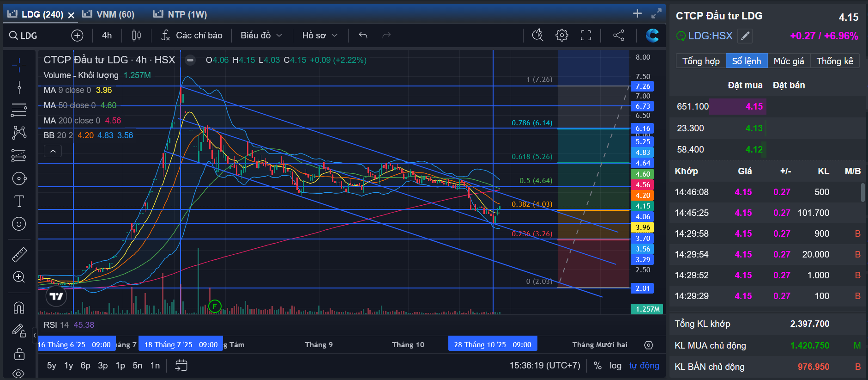Toggle lock all drawings padlock
This screenshot has width=868, height=380.
[x=19, y=354]
